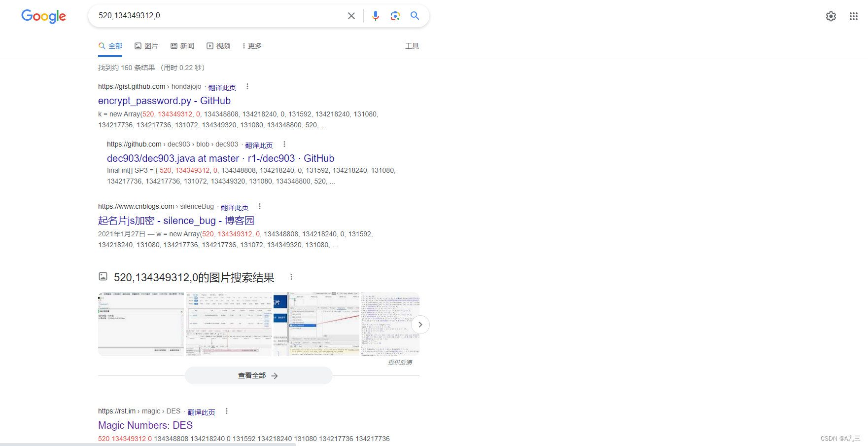Click 查看全部 to view all images

pyautogui.click(x=258, y=375)
